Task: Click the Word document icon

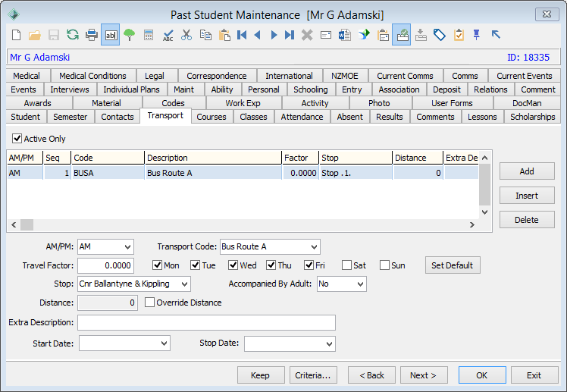Action: [345, 35]
